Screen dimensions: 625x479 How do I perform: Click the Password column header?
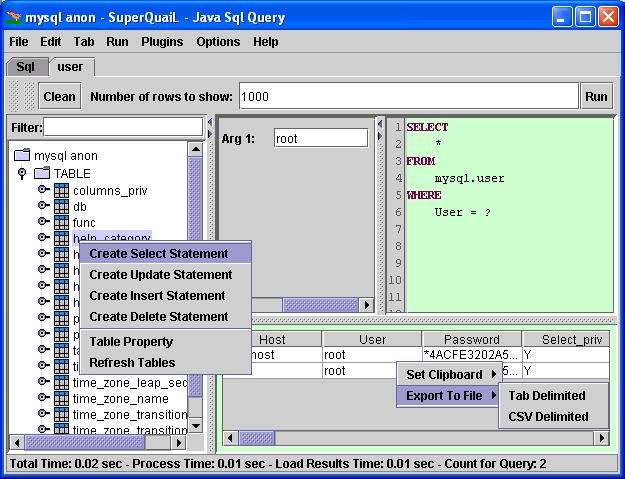(x=471, y=340)
